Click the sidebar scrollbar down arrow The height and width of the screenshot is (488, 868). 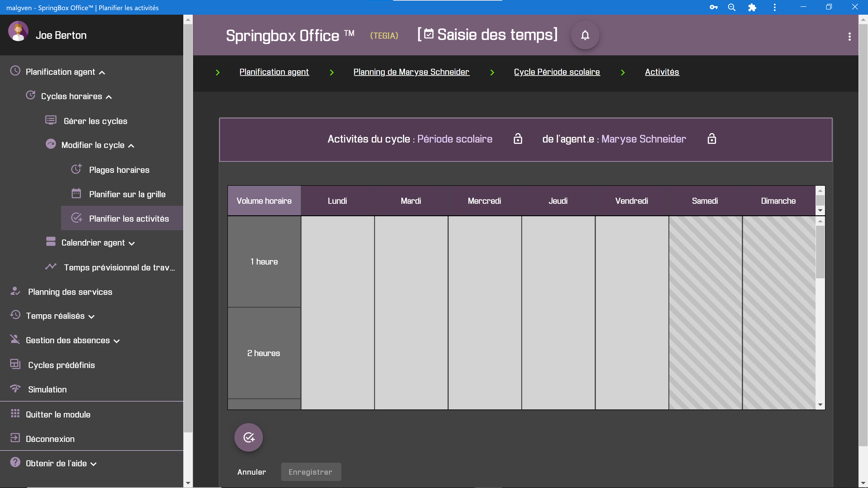point(188,483)
